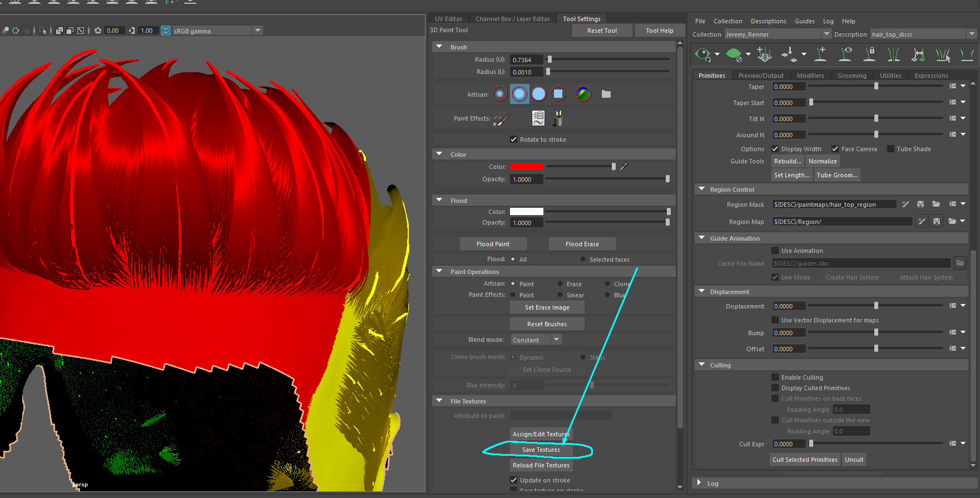Click the Region Mask path input field
The height and width of the screenshot is (498, 980).
click(834, 205)
